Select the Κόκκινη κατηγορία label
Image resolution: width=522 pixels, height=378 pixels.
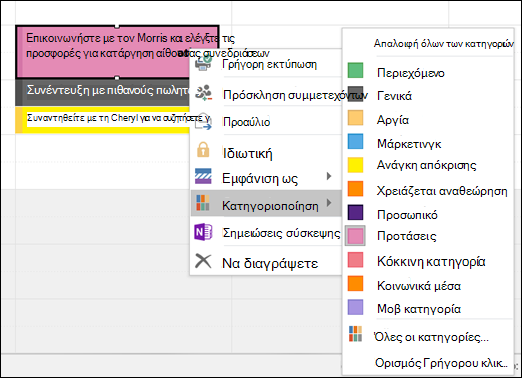point(431,261)
